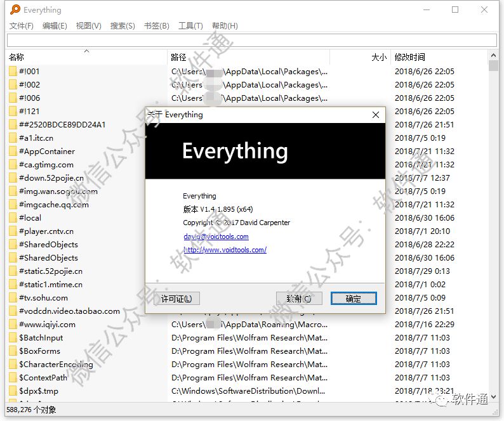Select the first #SharedObjects row dated 2018/6/28
Image resolution: width=504 pixels, height=421 pixels.
(247, 245)
